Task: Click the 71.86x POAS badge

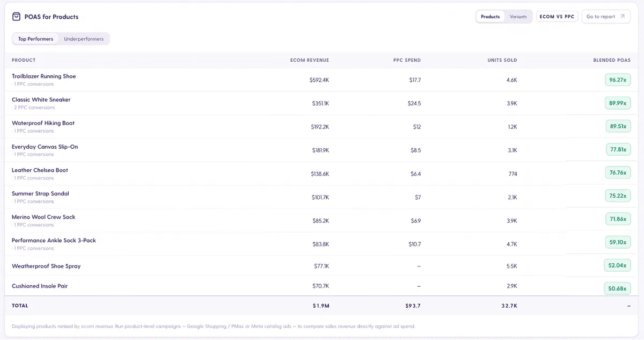Action: click(618, 219)
